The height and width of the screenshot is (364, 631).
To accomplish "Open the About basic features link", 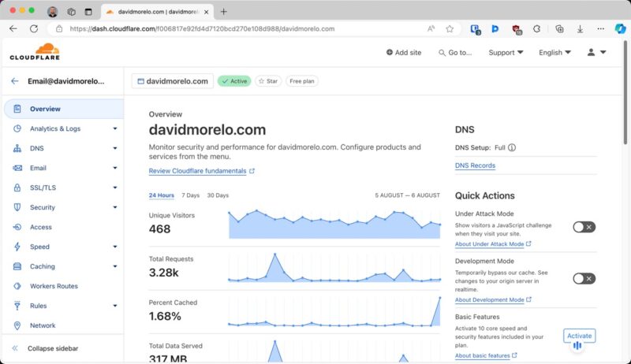I will 486,355.
